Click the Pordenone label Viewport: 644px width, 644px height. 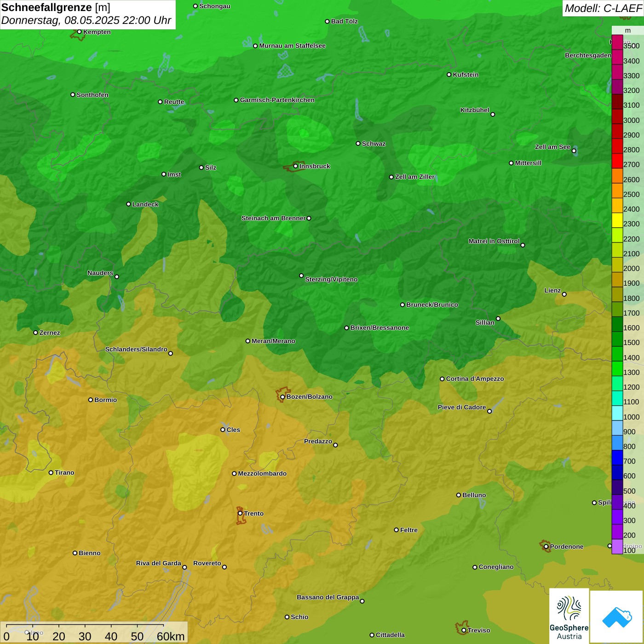[x=567, y=546]
